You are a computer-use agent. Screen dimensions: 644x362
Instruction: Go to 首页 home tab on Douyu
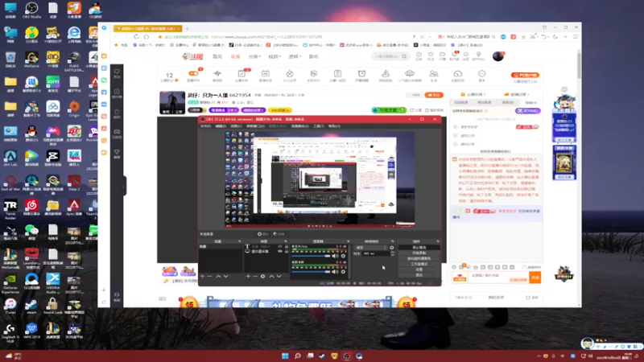pyautogui.click(x=217, y=56)
